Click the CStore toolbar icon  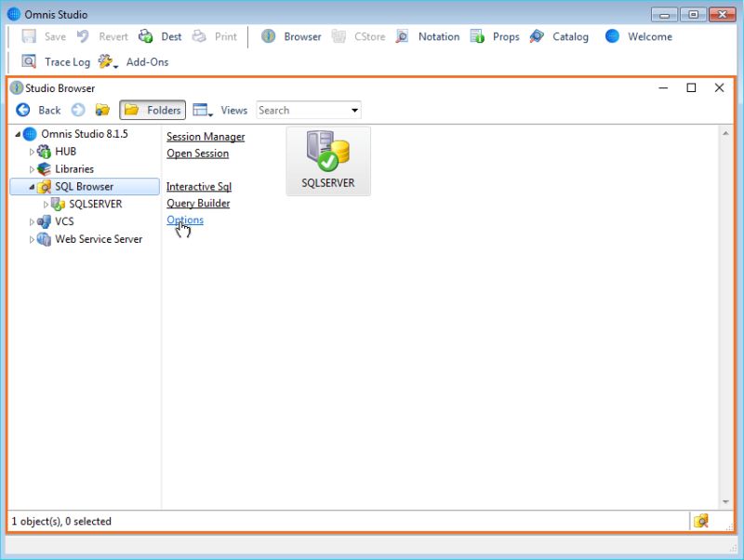point(339,36)
